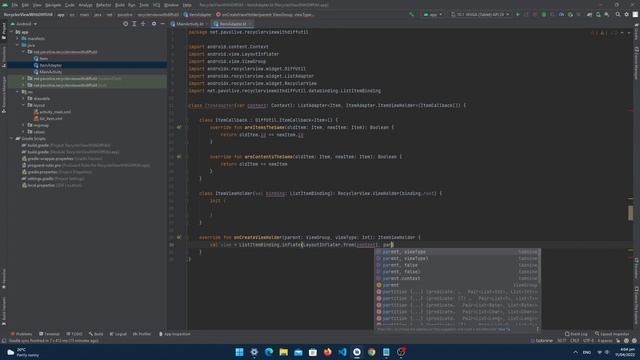Collapse the Gradle Scripts node

tap(11, 138)
